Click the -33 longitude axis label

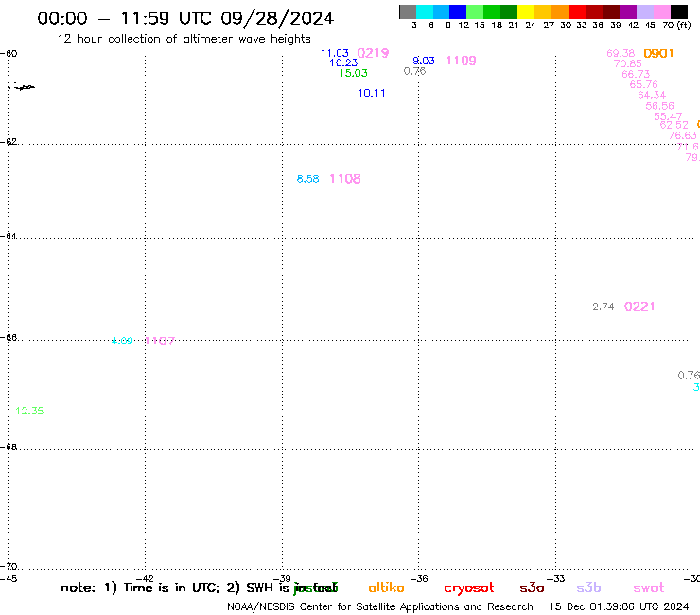(x=556, y=579)
